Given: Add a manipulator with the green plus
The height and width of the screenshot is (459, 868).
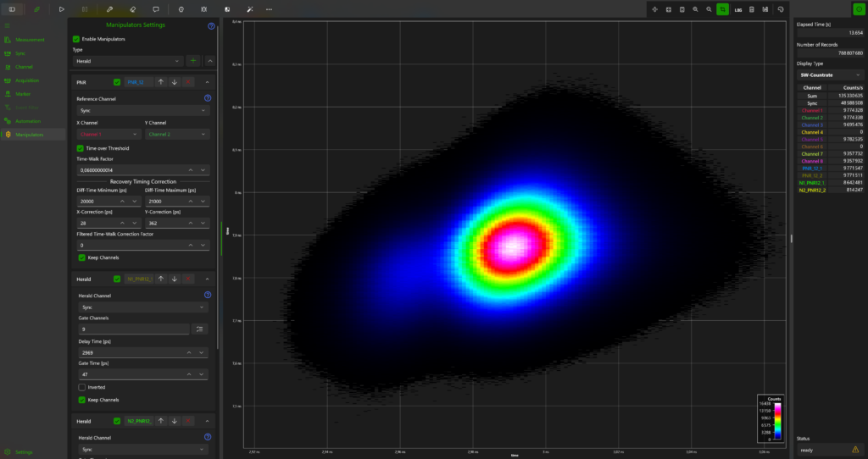Looking at the screenshot, I should (x=193, y=61).
